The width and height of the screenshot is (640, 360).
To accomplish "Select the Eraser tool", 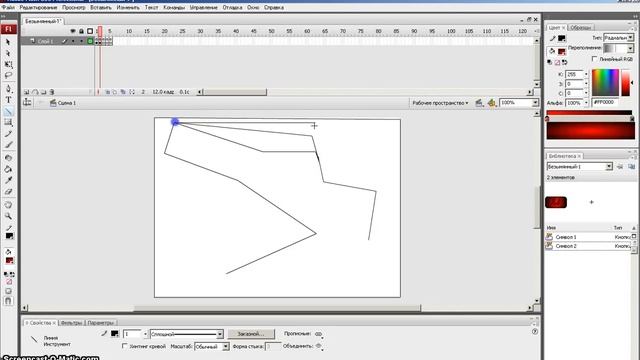I will (8, 191).
